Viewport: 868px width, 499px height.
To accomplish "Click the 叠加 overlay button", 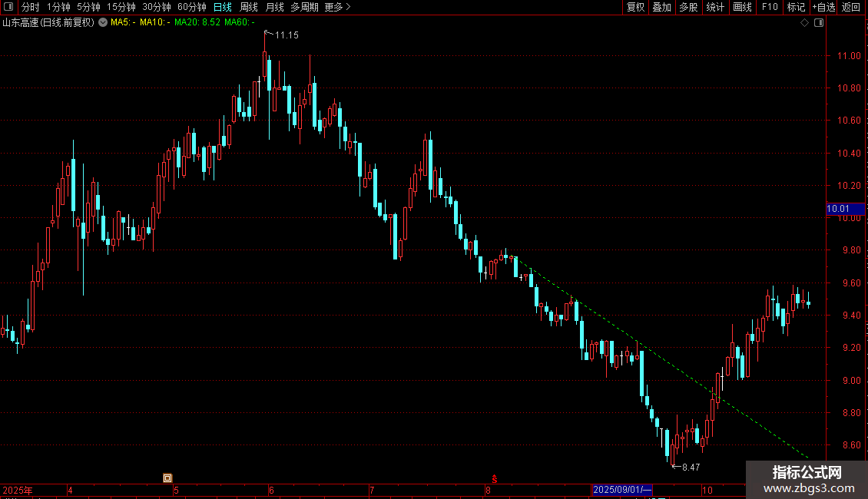I will pos(661,7).
